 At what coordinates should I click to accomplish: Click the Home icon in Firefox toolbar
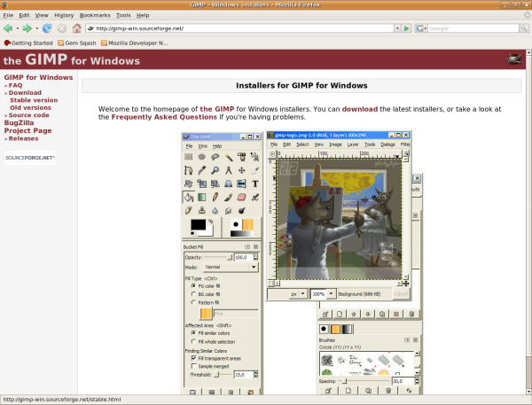pyautogui.click(x=75, y=28)
